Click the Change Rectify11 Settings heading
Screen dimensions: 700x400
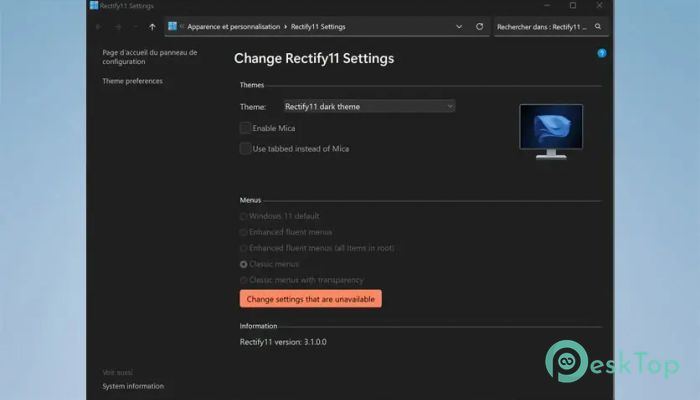pyautogui.click(x=314, y=58)
